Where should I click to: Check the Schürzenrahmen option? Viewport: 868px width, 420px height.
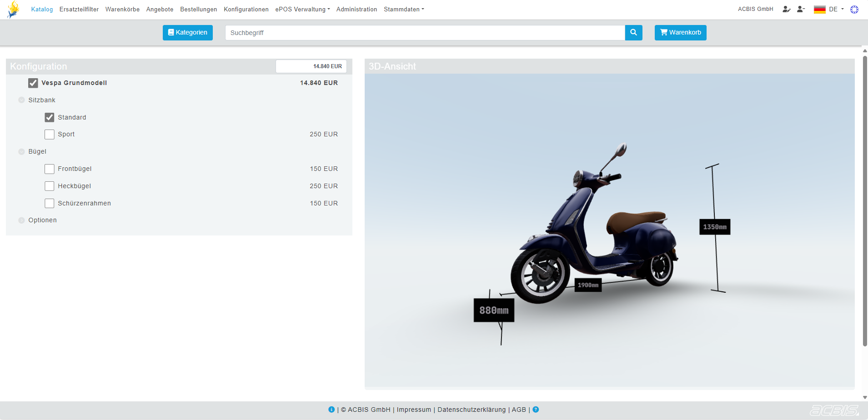coord(50,203)
